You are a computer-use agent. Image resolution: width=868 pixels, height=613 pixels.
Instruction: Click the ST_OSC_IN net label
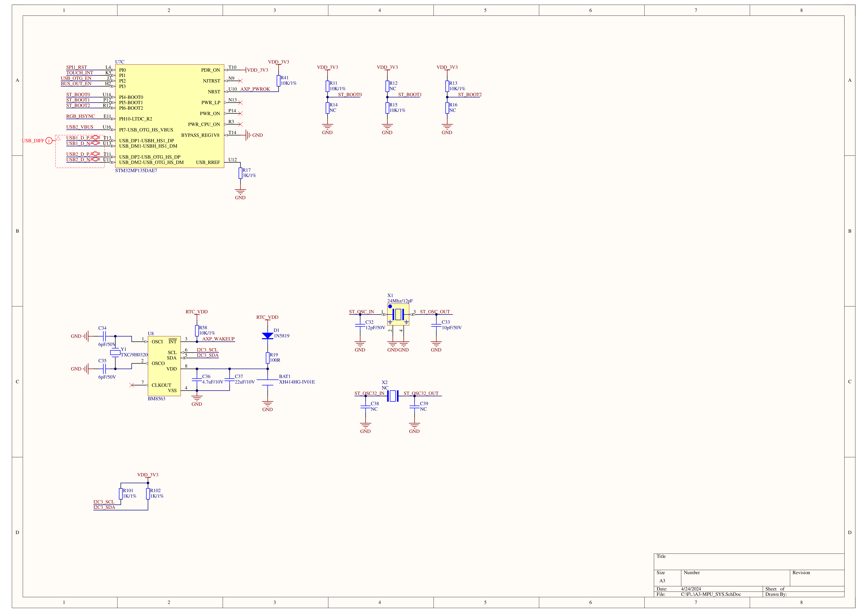coord(361,312)
